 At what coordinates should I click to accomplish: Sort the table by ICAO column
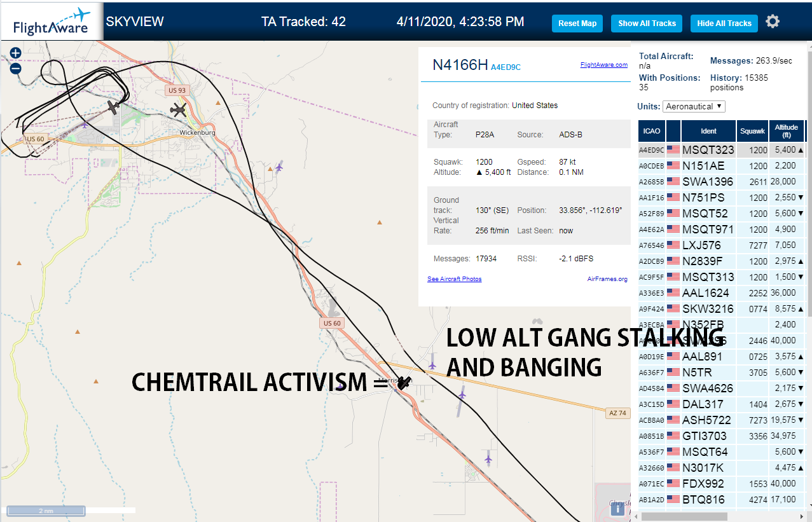click(652, 131)
